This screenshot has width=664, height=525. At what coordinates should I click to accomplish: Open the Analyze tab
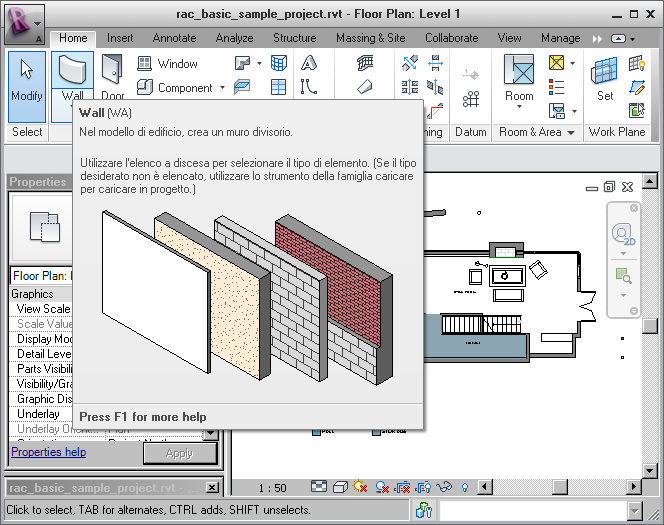coord(234,38)
